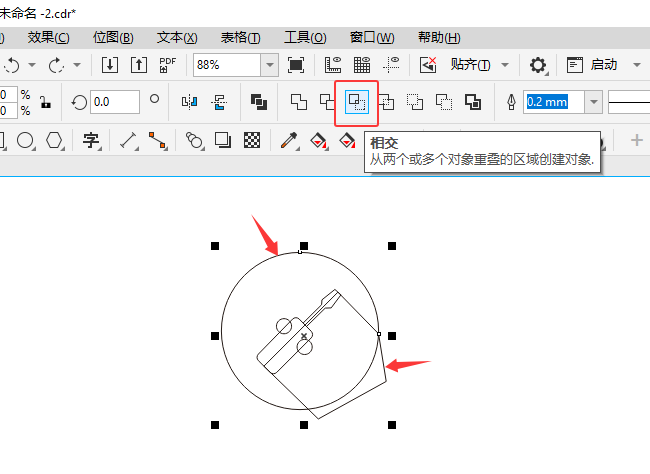650x474 pixels.
Task: Open the Options gear icon
Action: pos(538,65)
